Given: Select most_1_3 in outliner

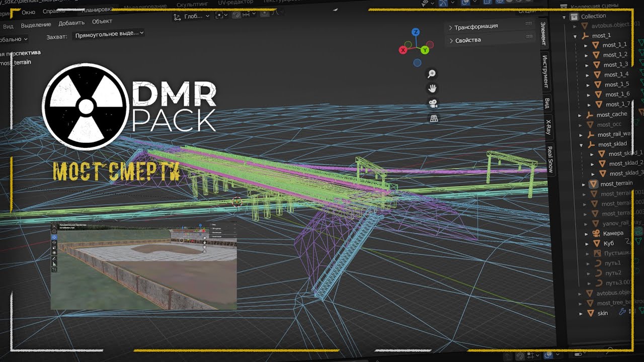Looking at the screenshot, I should (x=615, y=64).
